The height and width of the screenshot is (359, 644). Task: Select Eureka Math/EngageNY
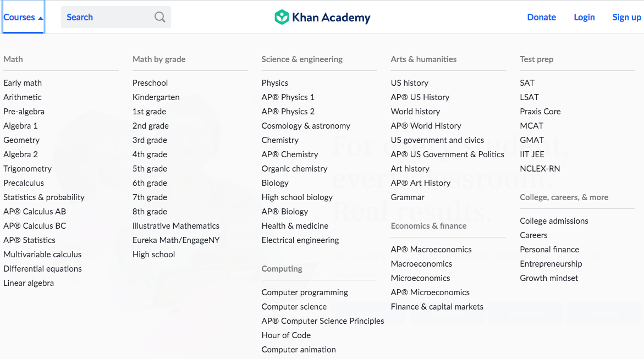[x=176, y=240]
